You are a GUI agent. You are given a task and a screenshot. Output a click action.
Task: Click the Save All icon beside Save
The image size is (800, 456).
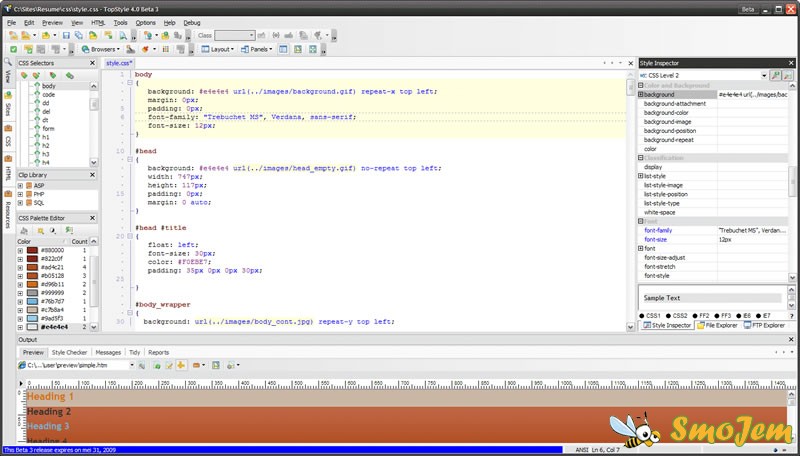click(x=79, y=35)
